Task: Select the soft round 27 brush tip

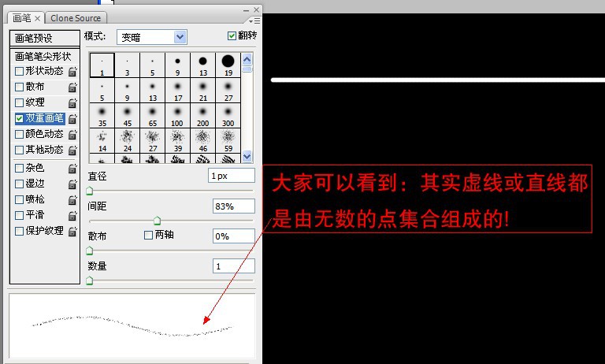Action: pos(228,91)
